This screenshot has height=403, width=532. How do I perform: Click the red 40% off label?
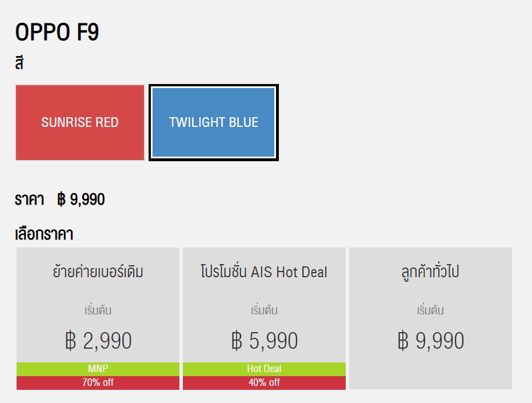[x=265, y=383]
